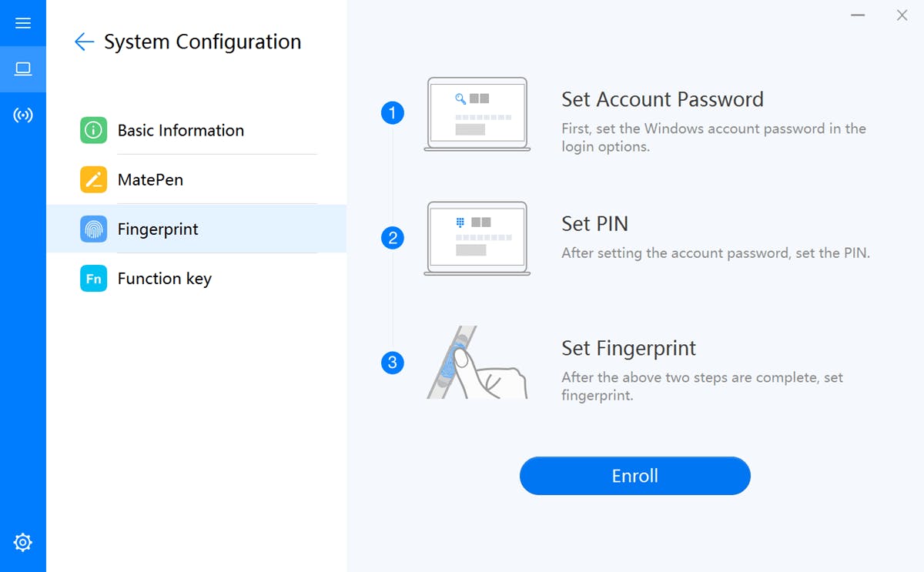Screen dimensions: 924x572
Task: Click the Enroll button
Action: click(634, 476)
